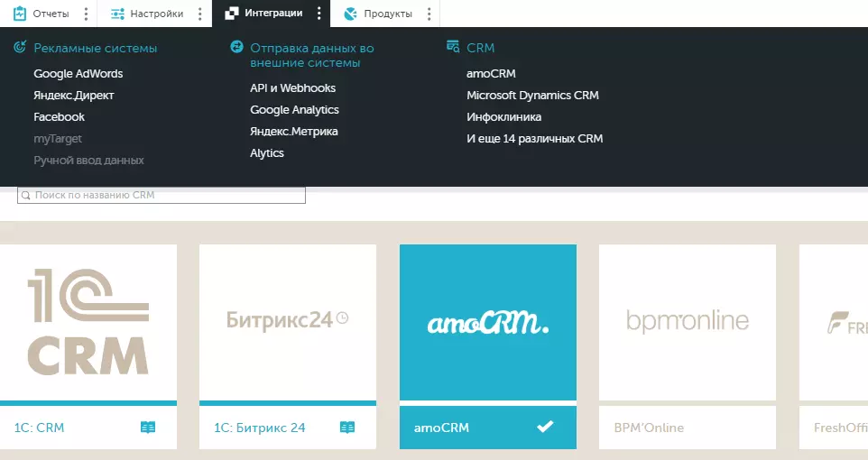Open the 1C: CRM documentation book icon
This screenshot has height=460, width=868.
point(148,428)
